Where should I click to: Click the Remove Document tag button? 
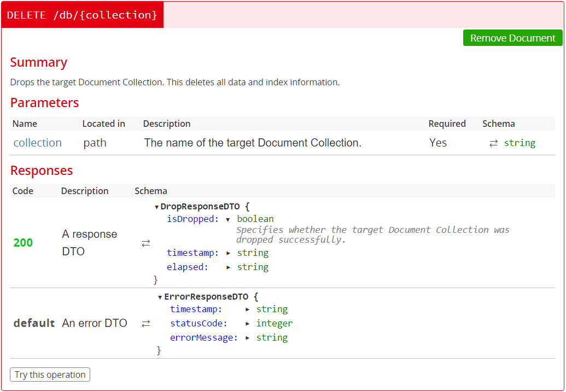click(x=513, y=38)
